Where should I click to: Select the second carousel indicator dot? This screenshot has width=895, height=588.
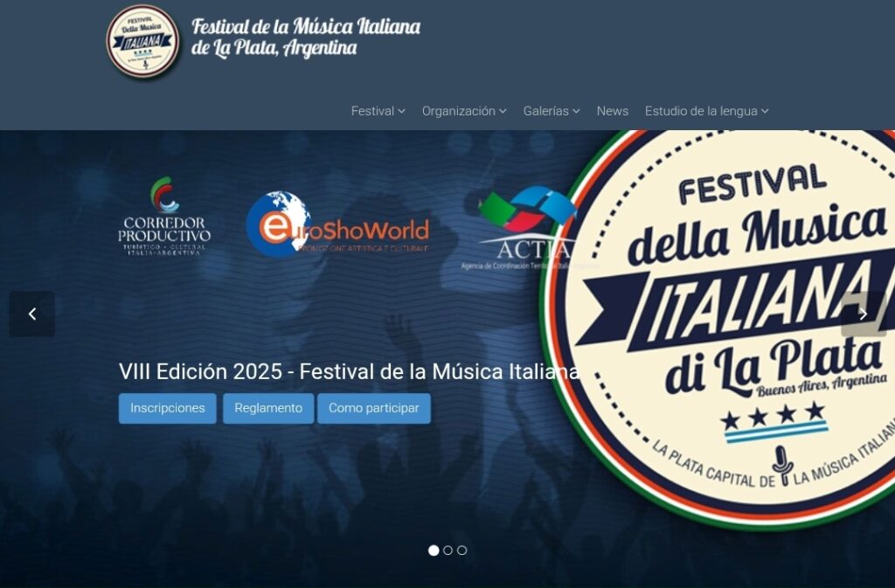[448, 550]
